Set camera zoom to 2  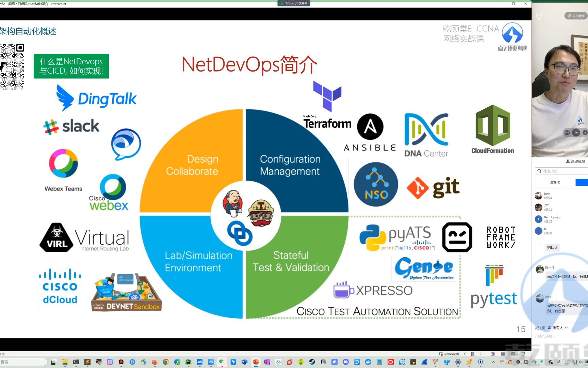point(585,133)
